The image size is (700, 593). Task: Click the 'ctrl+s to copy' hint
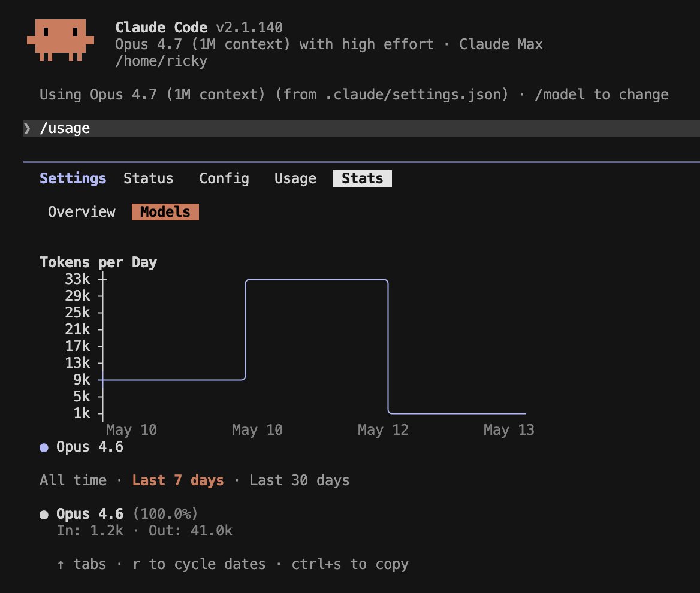coord(350,564)
